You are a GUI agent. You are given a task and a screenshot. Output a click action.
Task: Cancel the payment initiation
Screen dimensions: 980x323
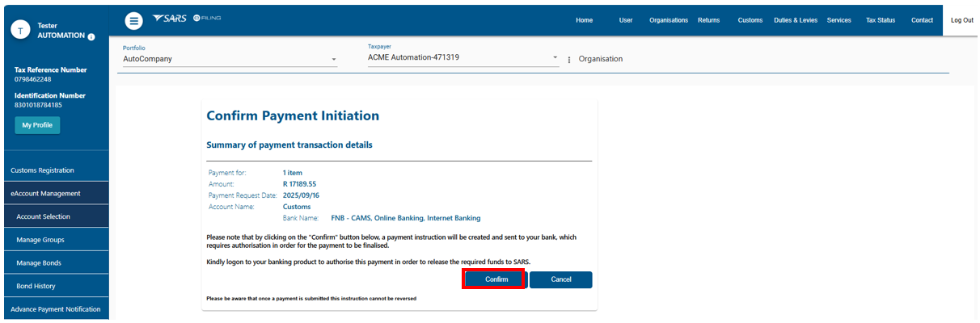point(560,279)
